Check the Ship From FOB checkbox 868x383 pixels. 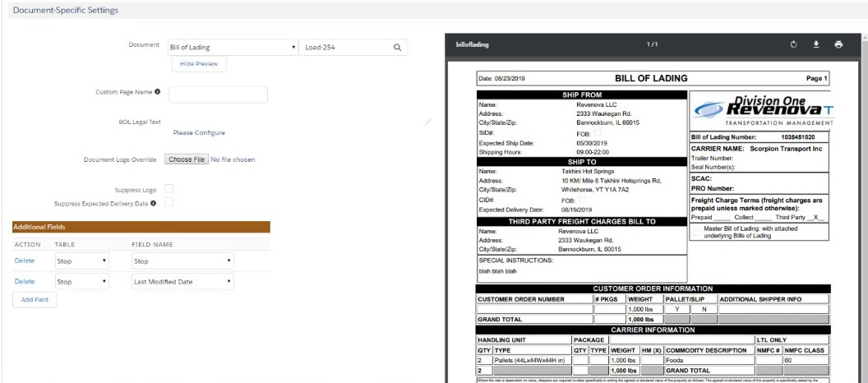pos(598,133)
